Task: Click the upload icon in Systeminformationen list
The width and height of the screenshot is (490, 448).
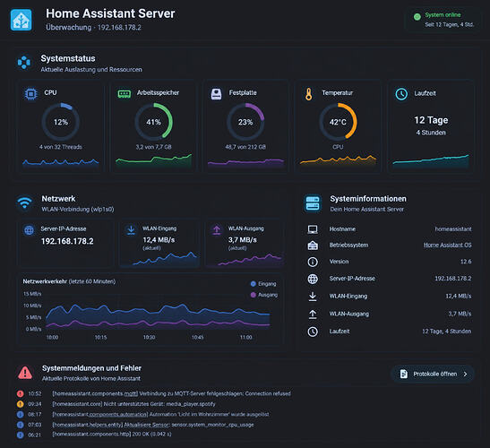Action: (x=313, y=314)
